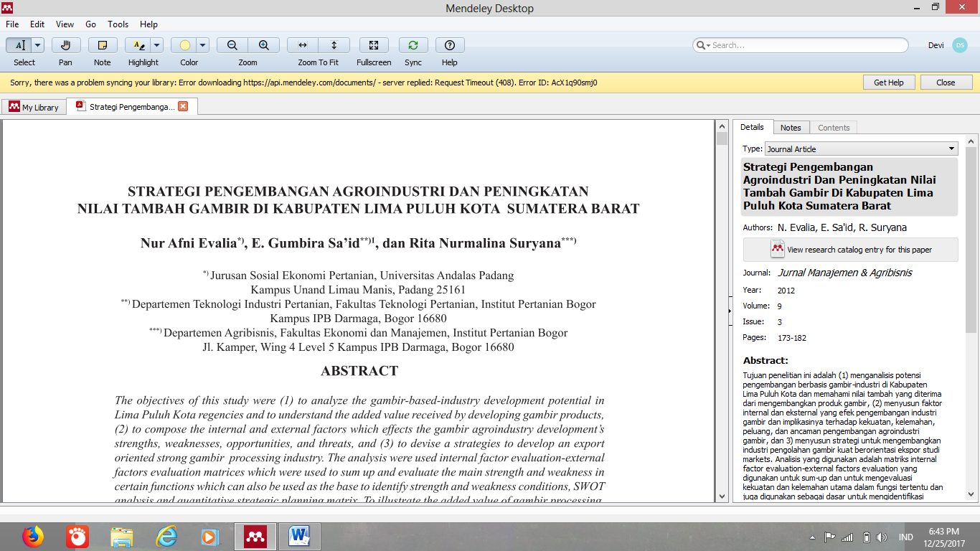Edit the Pages value 173-182
The height and width of the screenshot is (551, 980).
coord(792,338)
